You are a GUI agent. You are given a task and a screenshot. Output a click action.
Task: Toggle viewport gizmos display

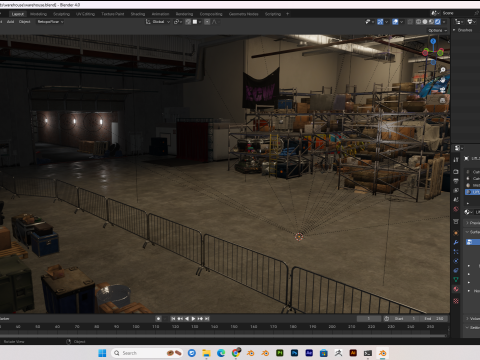380,22
